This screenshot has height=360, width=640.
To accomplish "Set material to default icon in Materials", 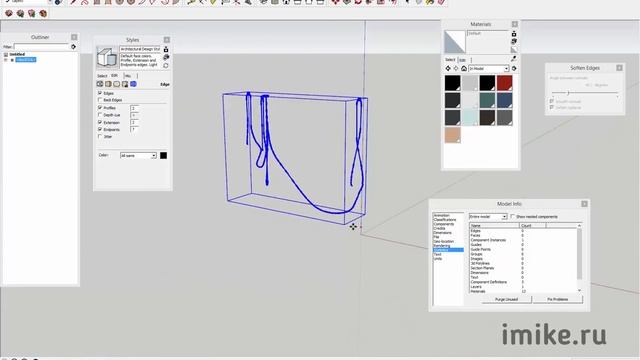I will pos(514,49).
